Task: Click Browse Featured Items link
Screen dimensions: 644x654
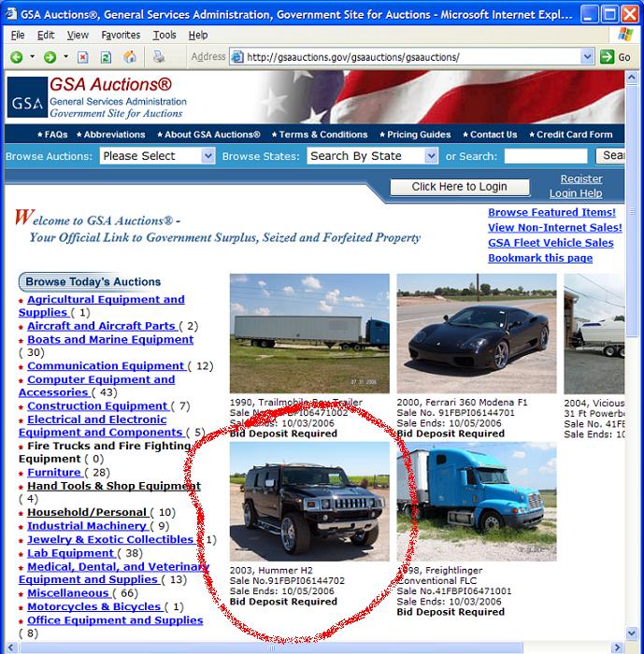Action: 551,212
